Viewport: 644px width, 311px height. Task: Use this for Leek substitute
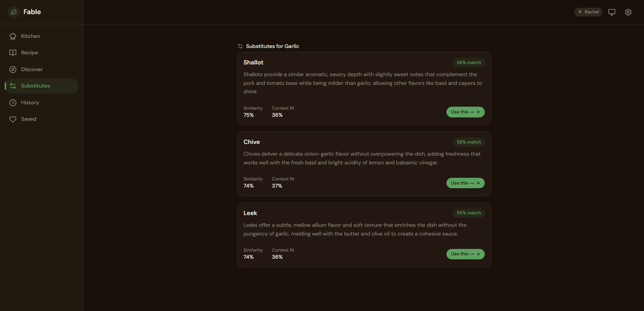point(465,254)
